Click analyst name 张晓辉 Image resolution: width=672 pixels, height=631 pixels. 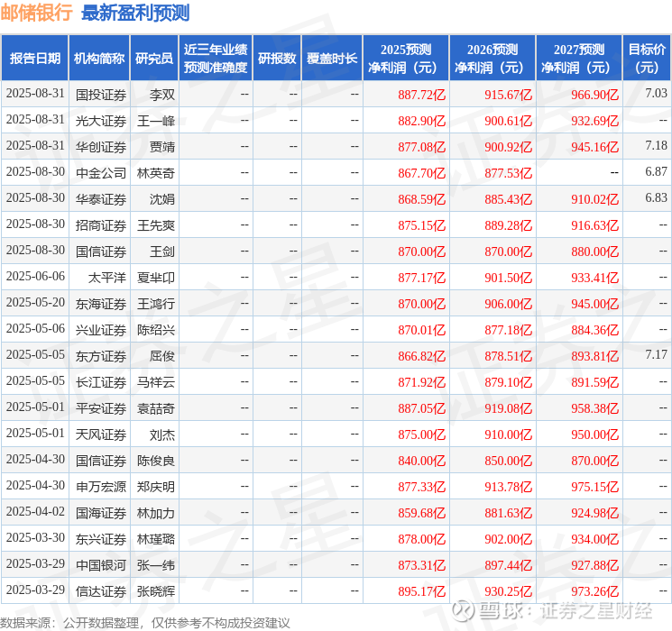(156, 591)
